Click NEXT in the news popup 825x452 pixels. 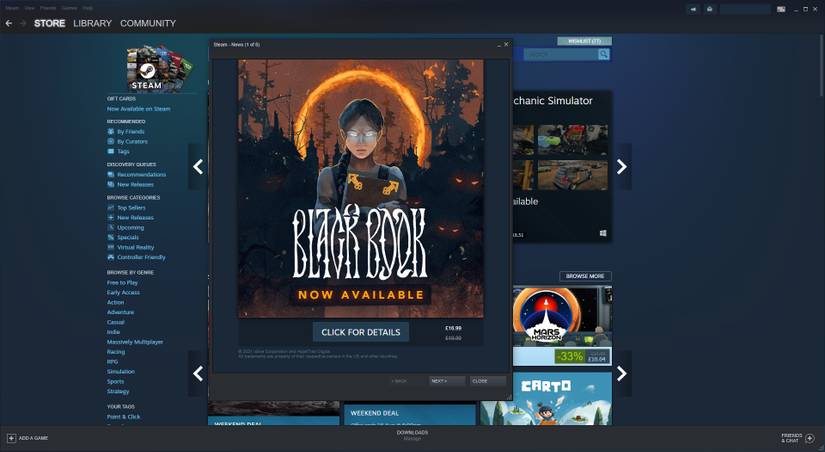point(447,381)
